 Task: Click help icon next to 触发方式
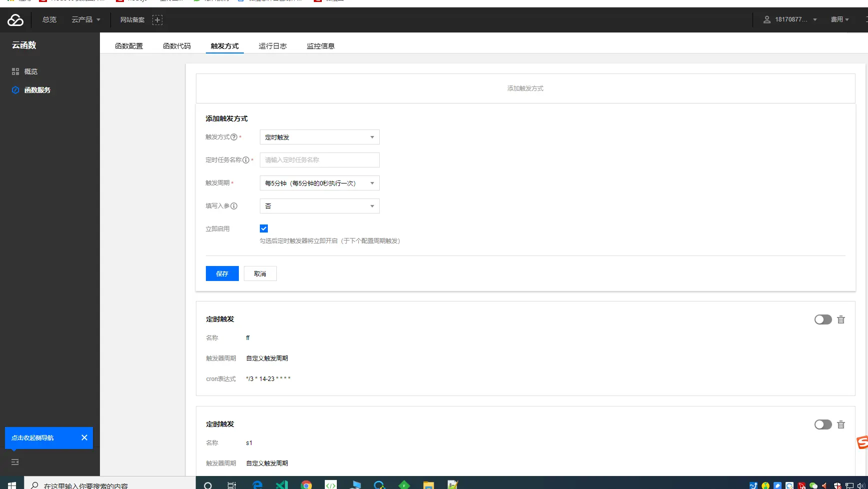tap(234, 137)
